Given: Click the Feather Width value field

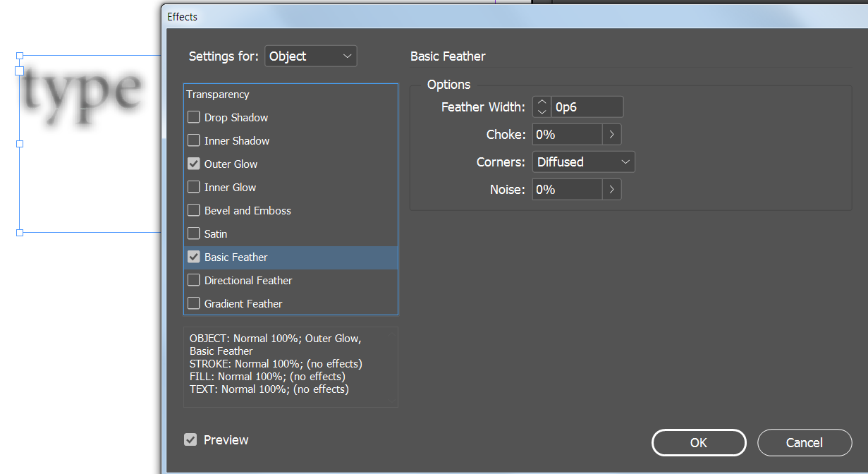Looking at the screenshot, I should (587, 107).
